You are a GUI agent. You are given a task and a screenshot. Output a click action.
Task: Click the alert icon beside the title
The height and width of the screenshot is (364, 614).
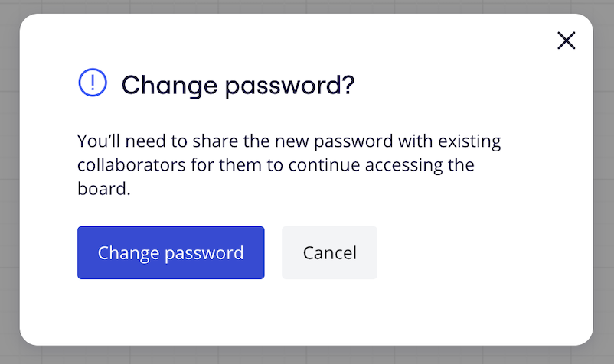tap(93, 82)
